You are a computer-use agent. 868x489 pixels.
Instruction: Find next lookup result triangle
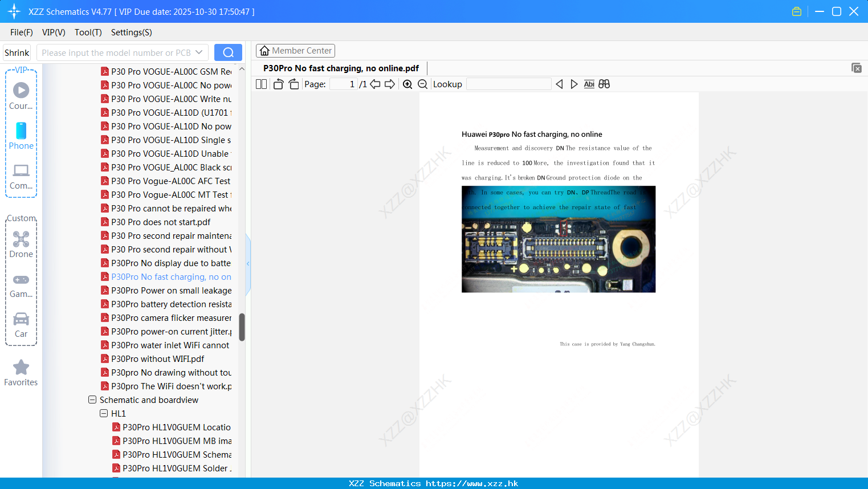pos(574,84)
